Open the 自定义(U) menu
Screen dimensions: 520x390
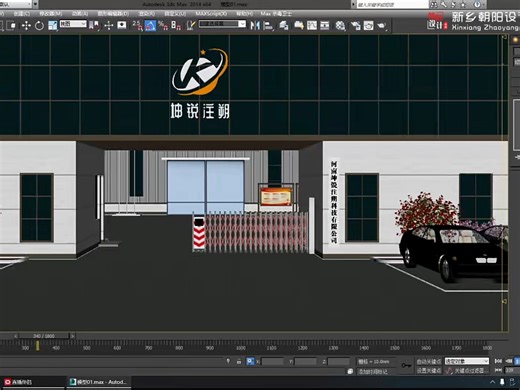coord(175,14)
